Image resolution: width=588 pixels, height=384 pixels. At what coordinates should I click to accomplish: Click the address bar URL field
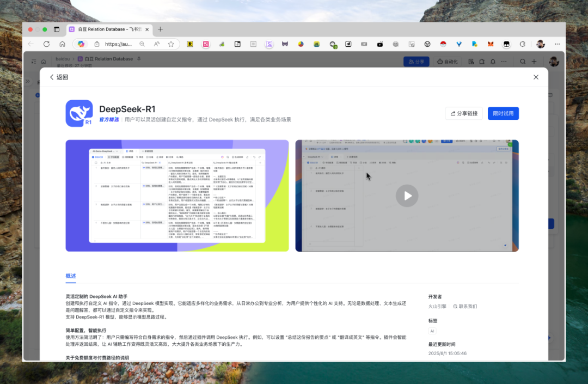[119, 44]
